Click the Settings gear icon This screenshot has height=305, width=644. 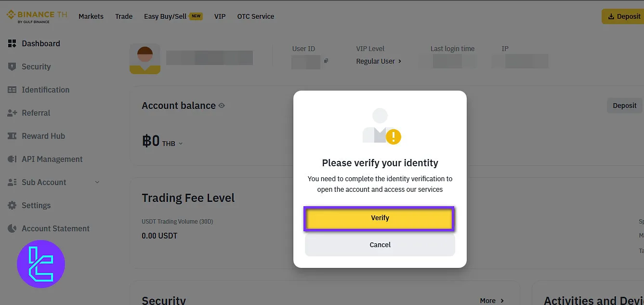[x=12, y=205]
